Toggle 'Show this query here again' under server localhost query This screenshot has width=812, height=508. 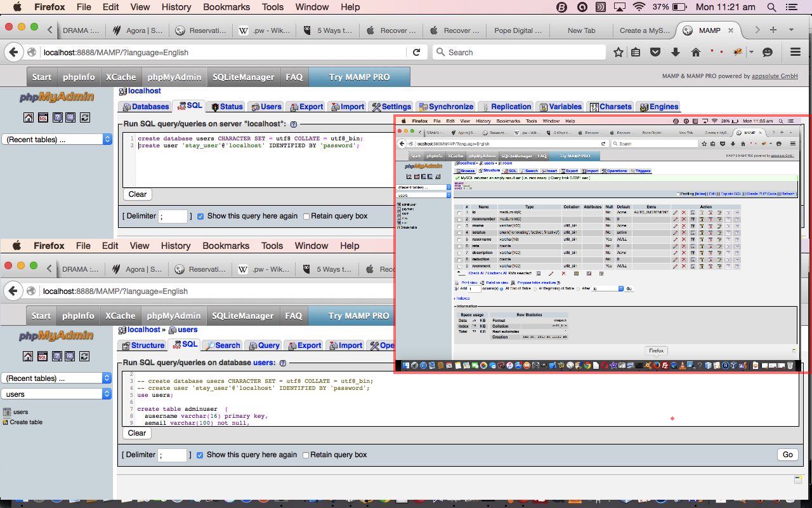point(200,216)
